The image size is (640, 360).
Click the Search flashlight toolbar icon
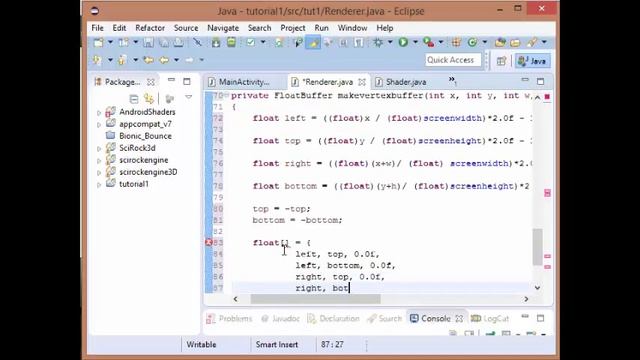coord(532,42)
